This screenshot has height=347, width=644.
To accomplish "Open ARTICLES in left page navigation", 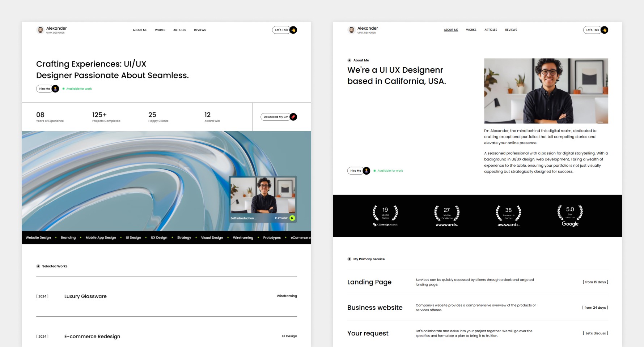I will pos(179,30).
